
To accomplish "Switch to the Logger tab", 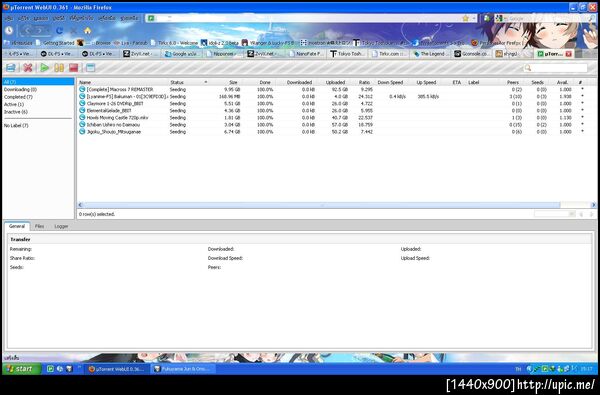I will [61, 226].
